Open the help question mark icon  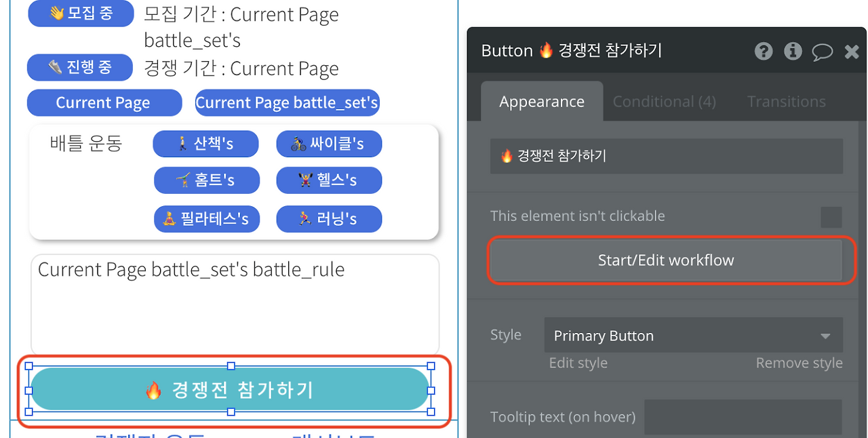(764, 51)
